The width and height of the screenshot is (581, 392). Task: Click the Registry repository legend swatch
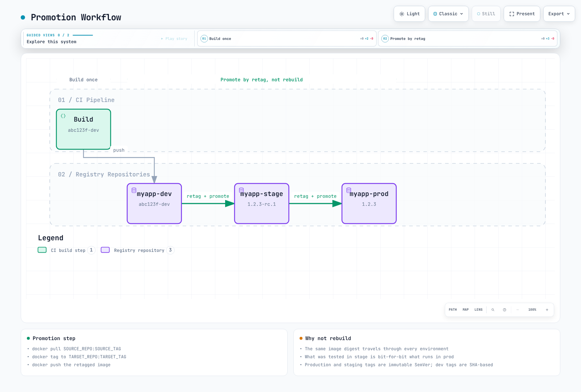pyautogui.click(x=105, y=250)
